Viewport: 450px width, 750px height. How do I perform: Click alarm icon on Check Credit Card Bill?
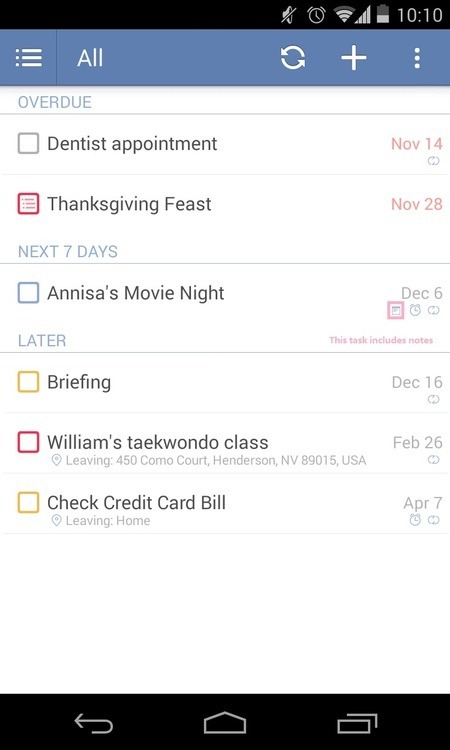415,520
